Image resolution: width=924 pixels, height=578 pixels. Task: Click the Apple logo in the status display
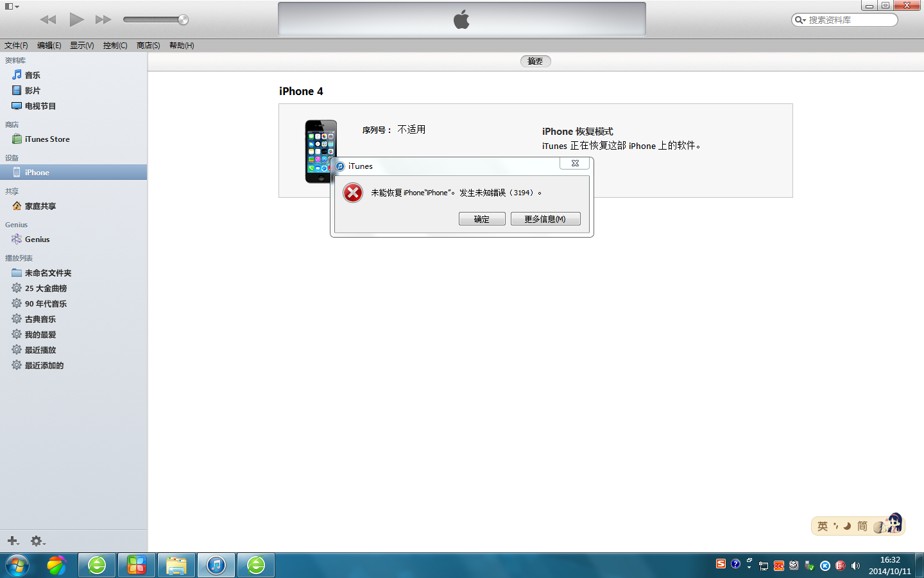coord(461,19)
